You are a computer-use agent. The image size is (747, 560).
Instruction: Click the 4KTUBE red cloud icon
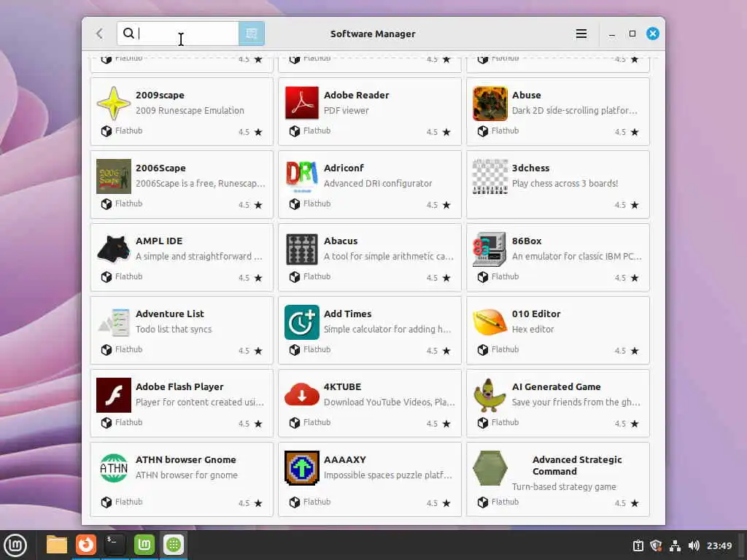[x=301, y=394]
